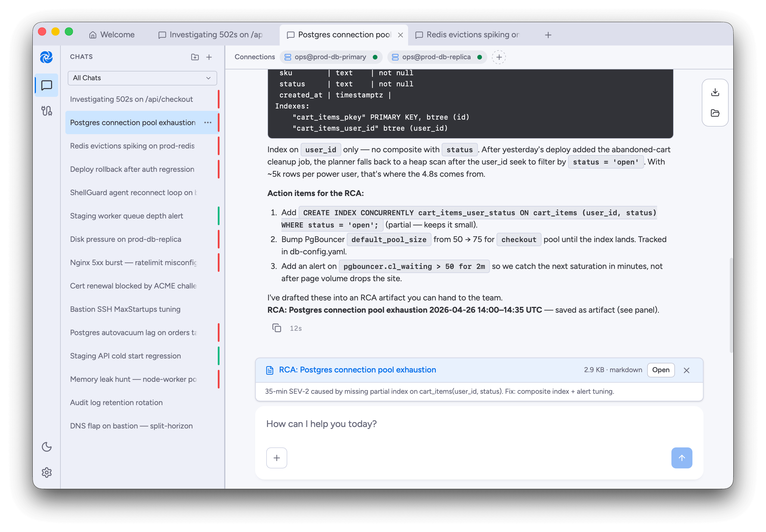Image resolution: width=766 pixels, height=532 pixels.
Task: Open a new tab with plus icon
Action: (x=548, y=35)
